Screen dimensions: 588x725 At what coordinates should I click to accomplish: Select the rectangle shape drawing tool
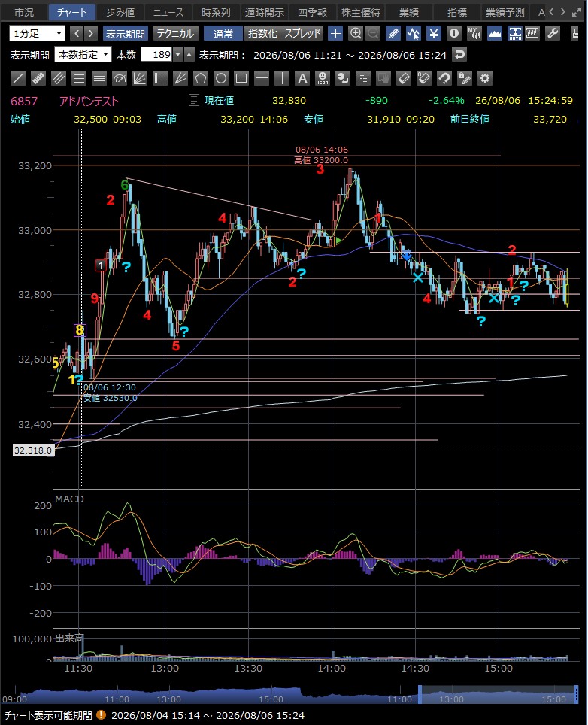(241, 78)
